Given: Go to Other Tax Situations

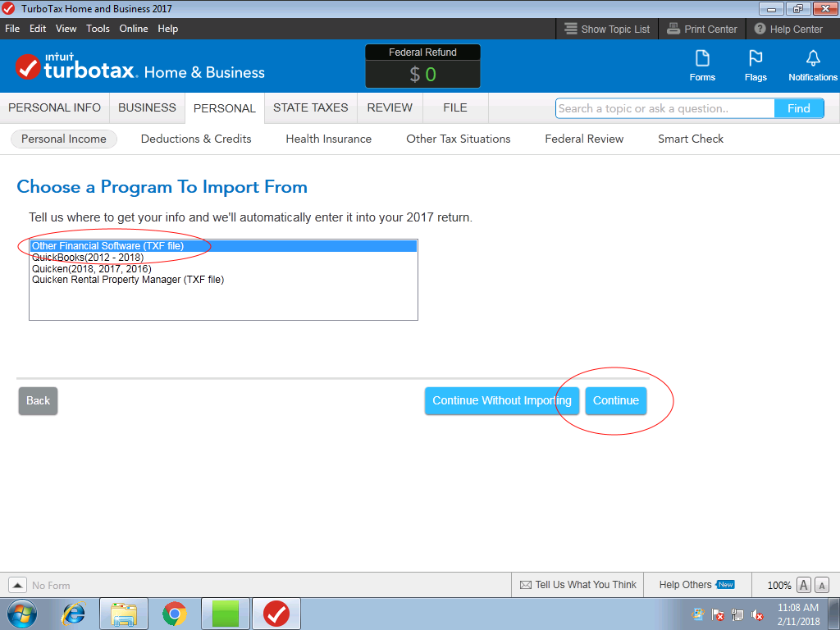Looking at the screenshot, I should [458, 139].
